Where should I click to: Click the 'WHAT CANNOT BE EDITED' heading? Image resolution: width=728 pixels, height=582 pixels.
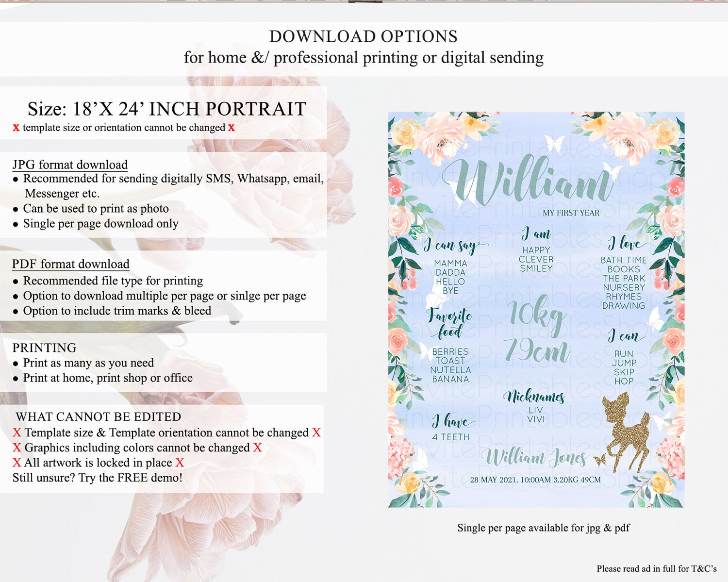pos(99,416)
